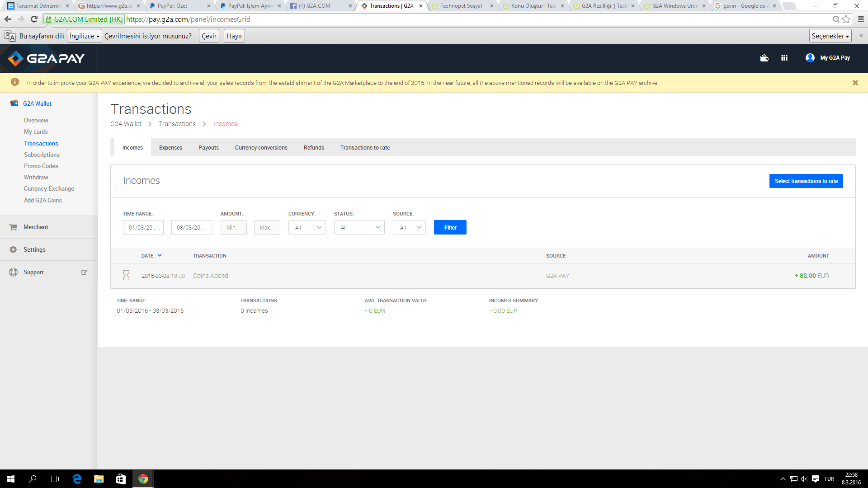Switch to the Payouts tab
The height and width of the screenshot is (488, 868).
[x=208, y=148]
